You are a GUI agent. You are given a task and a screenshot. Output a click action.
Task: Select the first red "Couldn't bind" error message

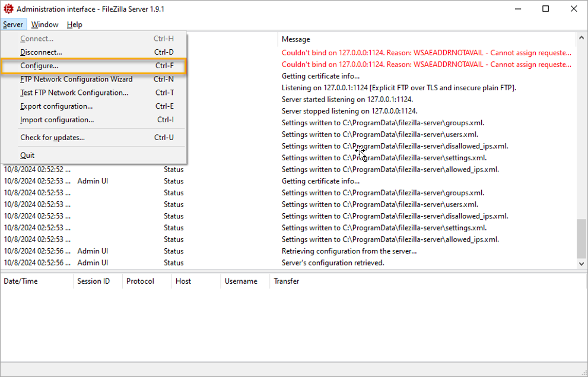coord(427,53)
